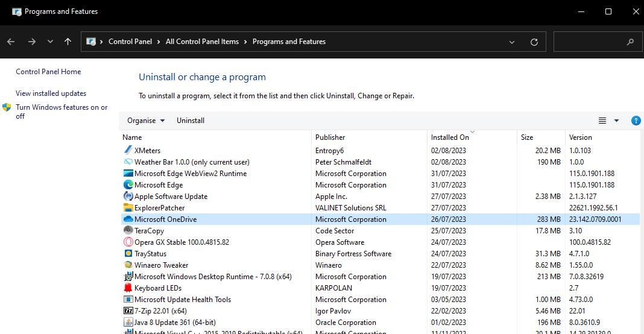
Task: Click the Uninstall toolbar button
Action: pos(191,121)
